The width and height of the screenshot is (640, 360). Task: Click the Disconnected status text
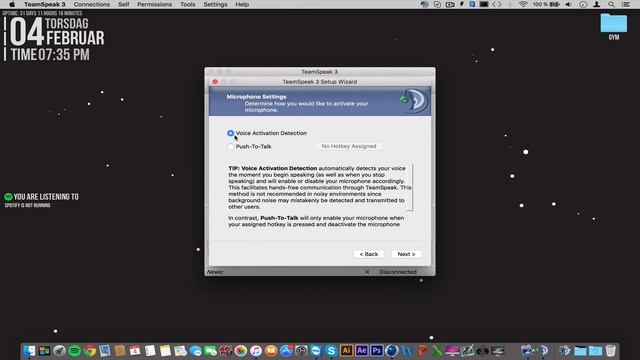click(398, 272)
